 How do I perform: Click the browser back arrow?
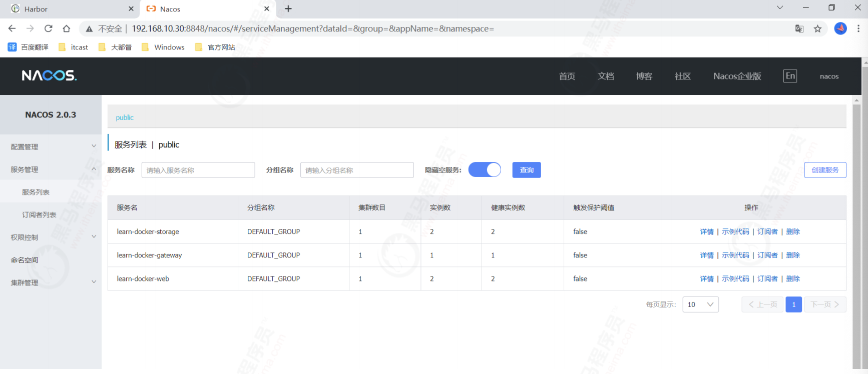pyautogui.click(x=12, y=28)
